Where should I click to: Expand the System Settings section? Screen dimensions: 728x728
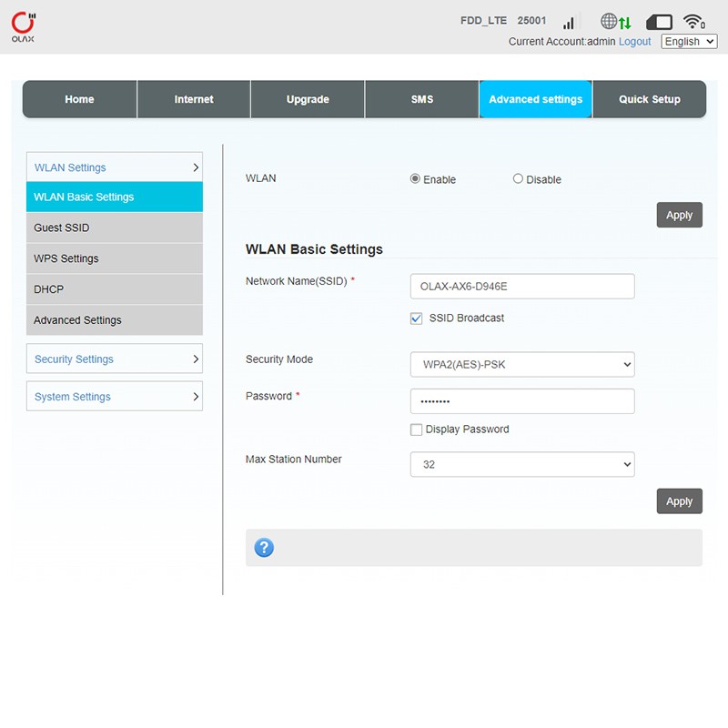tap(115, 397)
